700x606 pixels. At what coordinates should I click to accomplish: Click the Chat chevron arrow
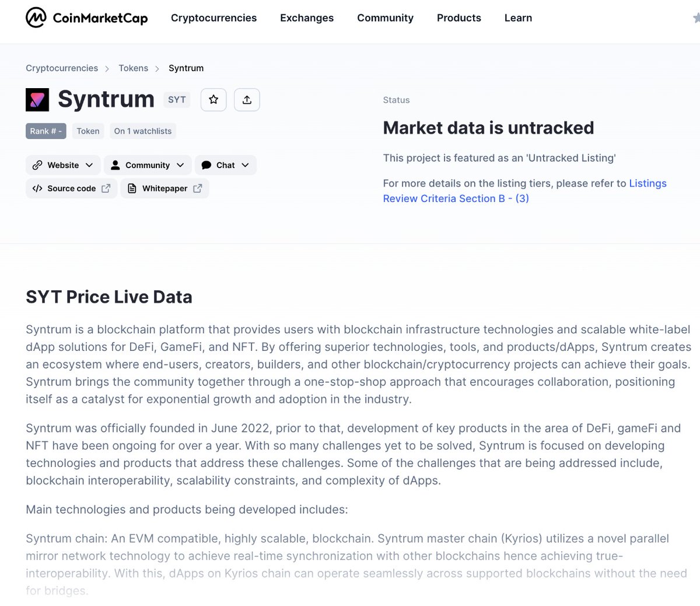(245, 165)
